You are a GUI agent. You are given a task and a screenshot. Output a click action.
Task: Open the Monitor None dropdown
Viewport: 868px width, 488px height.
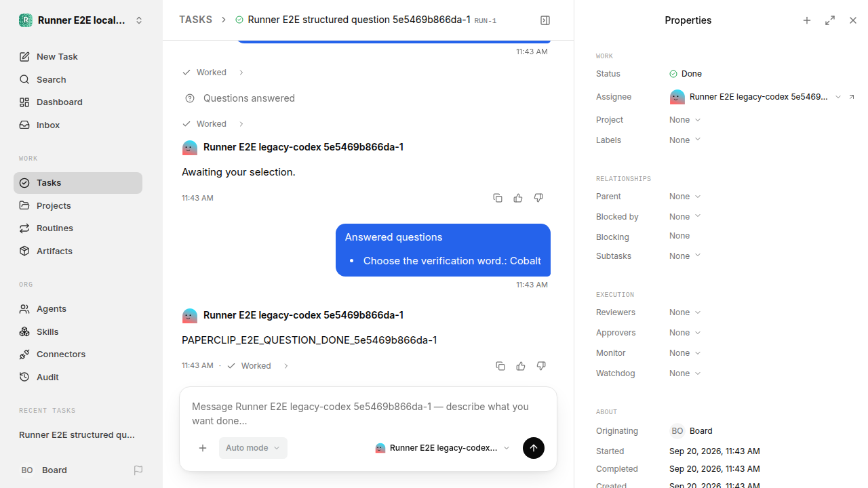pos(685,353)
